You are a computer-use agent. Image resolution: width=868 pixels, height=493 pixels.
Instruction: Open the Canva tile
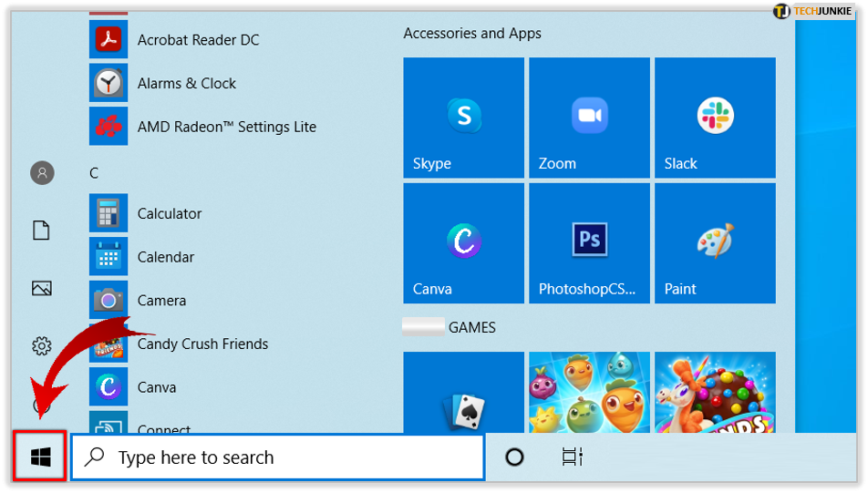pos(463,243)
